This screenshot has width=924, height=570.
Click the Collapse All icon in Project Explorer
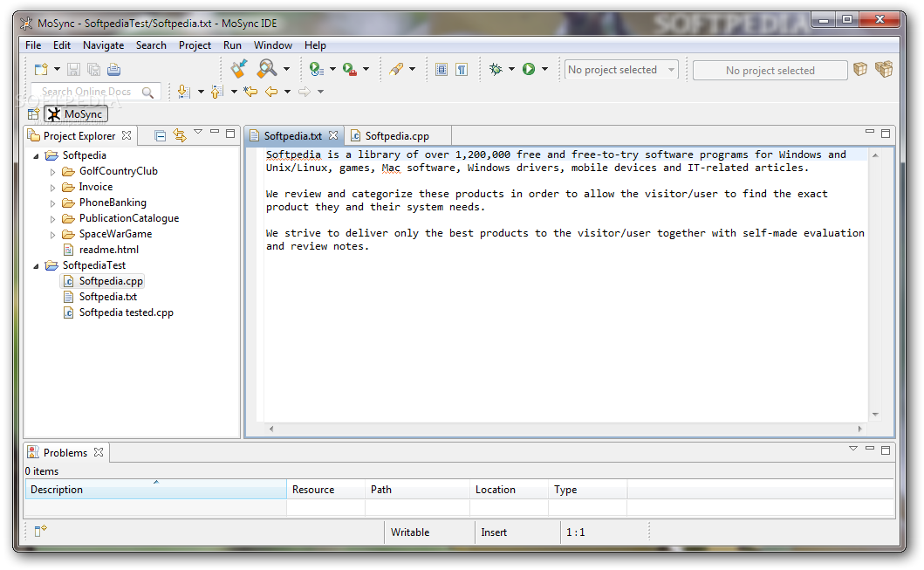pos(160,136)
